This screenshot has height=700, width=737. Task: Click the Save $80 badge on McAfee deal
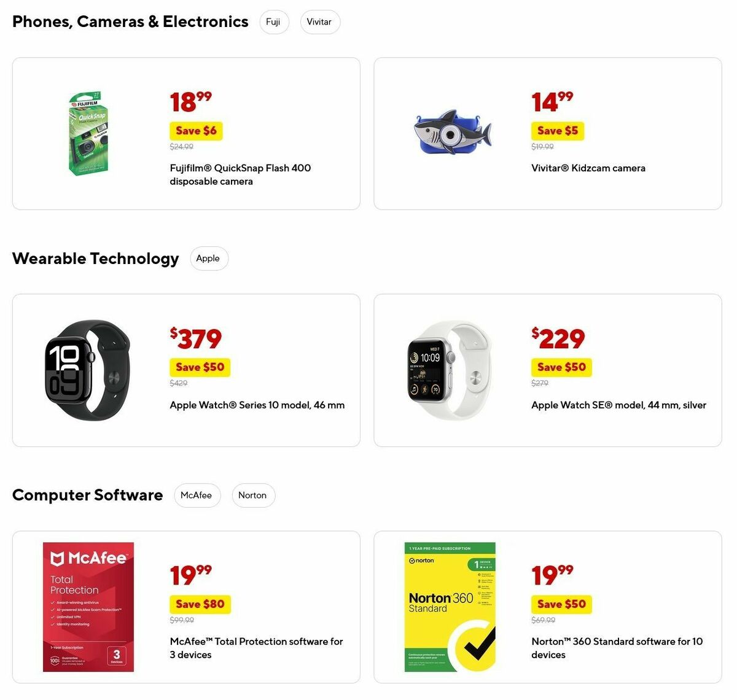200,604
